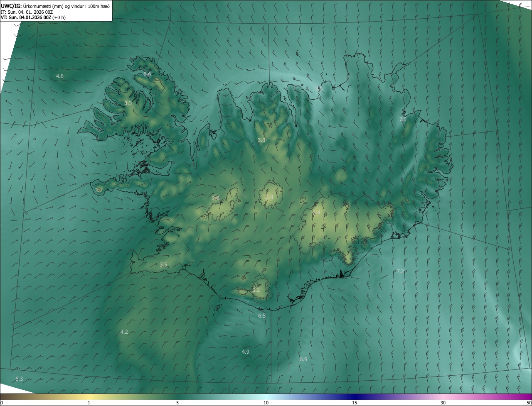Click the 5 tick label on the colour scale
Screen dimensions: 532x406
tap(177, 403)
